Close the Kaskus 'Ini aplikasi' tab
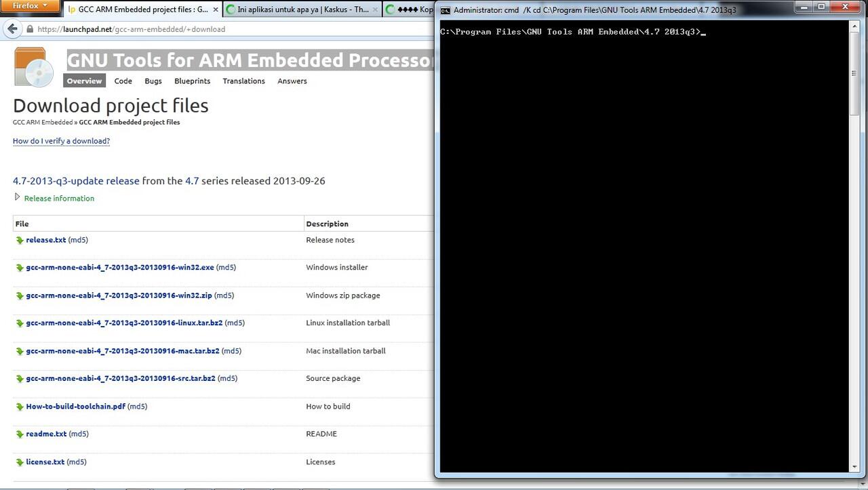The height and width of the screenshot is (490, 868). click(375, 9)
